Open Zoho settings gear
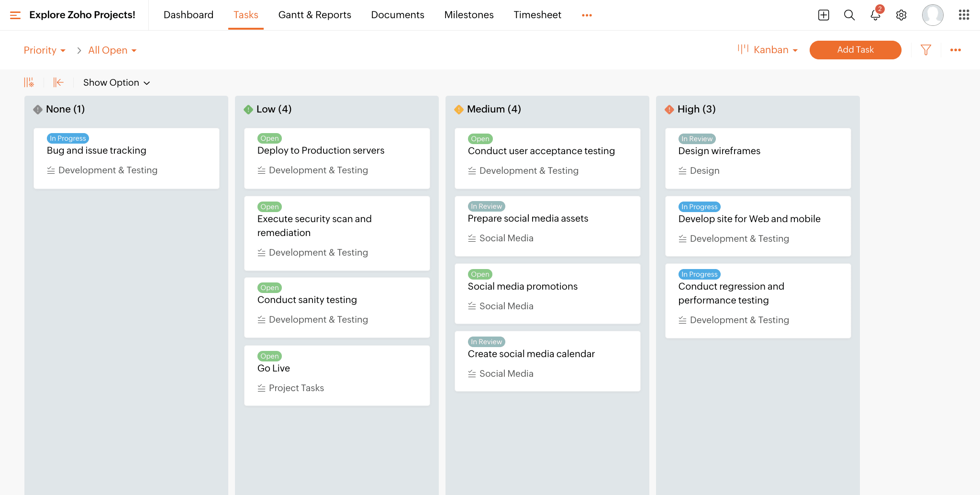 pos(901,15)
